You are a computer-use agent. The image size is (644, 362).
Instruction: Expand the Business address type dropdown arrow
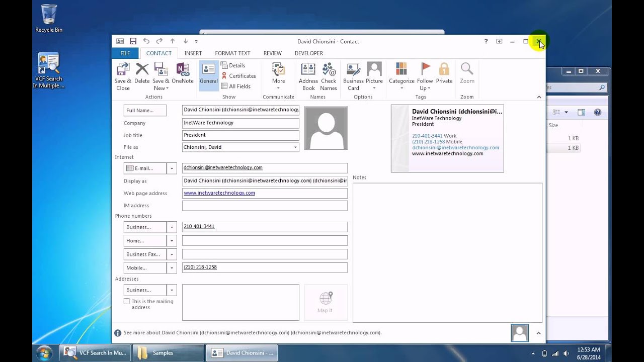(x=172, y=290)
